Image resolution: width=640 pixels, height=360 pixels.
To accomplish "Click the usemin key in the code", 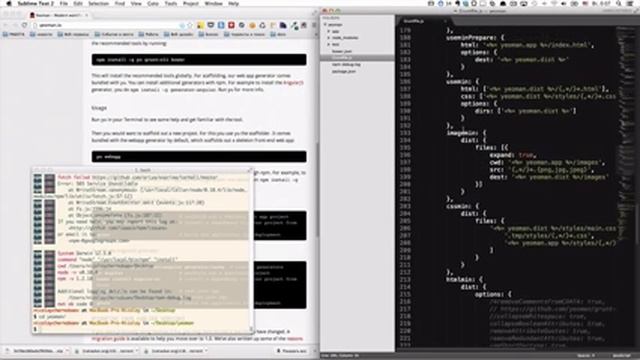I will [x=458, y=82].
